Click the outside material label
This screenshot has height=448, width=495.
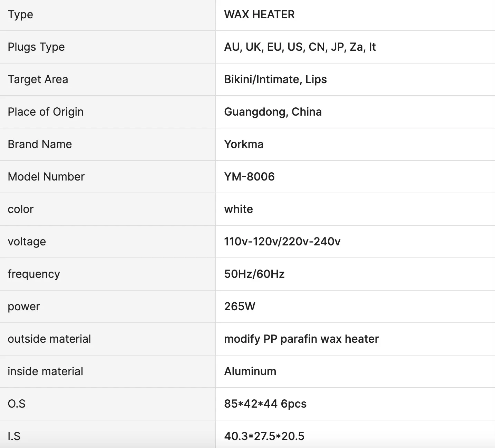click(49, 339)
